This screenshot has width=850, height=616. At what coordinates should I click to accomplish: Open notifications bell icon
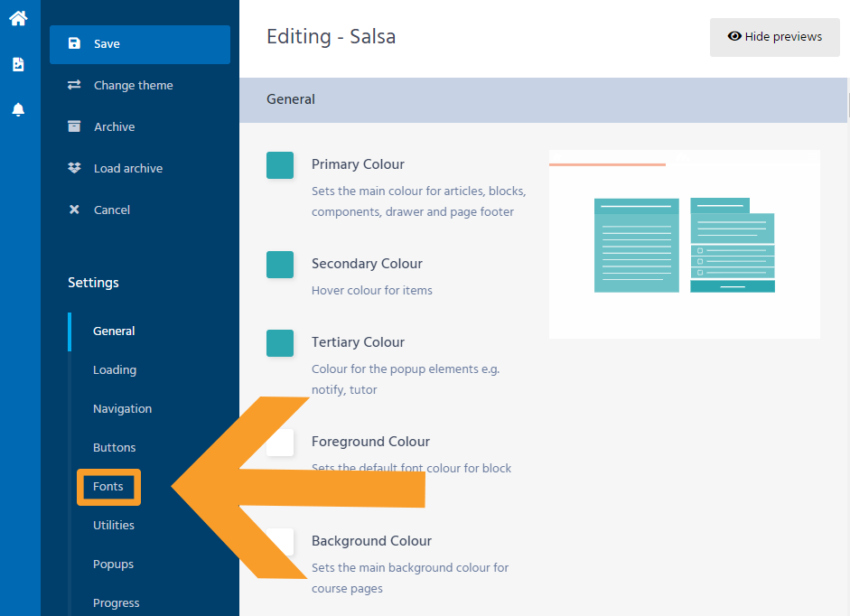(x=18, y=109)
